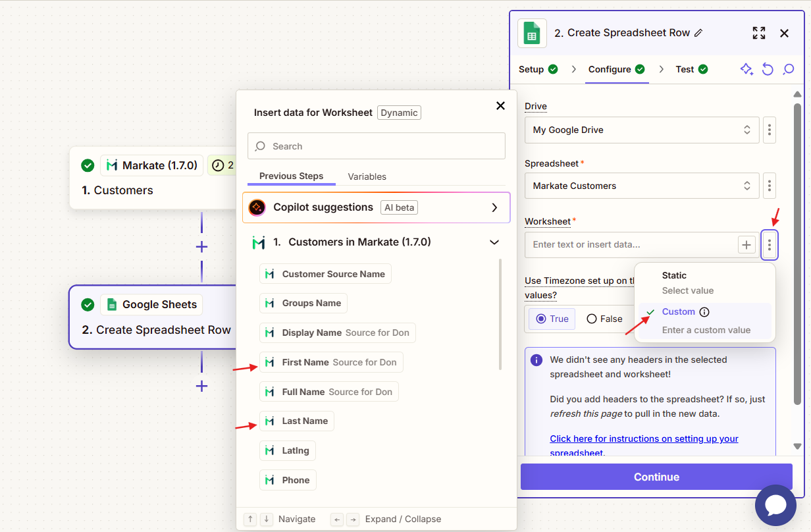This screenshot has width=811, height=532.
Task: Collapse the Customers in Markate section
Action: coord(494,242)
